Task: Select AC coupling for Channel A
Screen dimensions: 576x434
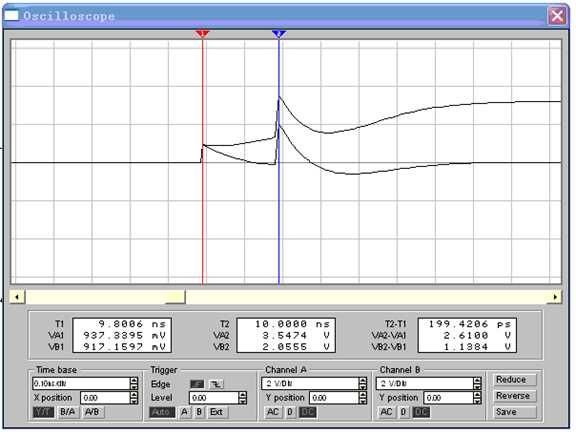Action: click(273, 412)
